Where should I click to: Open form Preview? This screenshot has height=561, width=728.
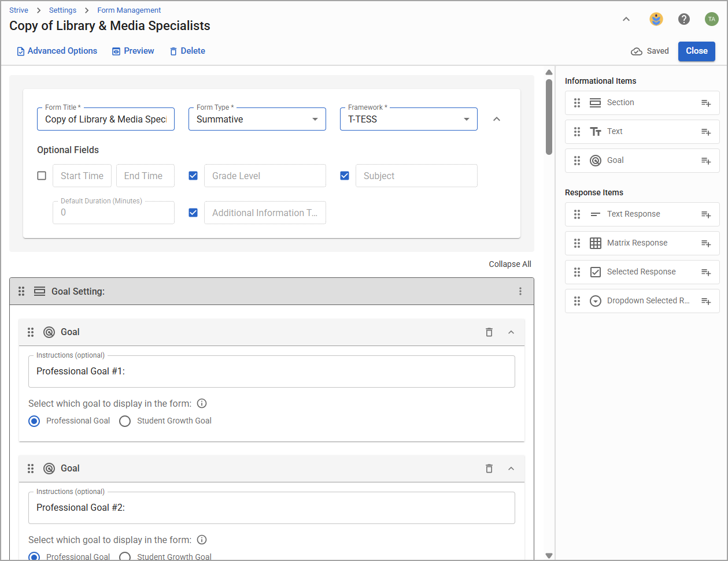[133, 51]
